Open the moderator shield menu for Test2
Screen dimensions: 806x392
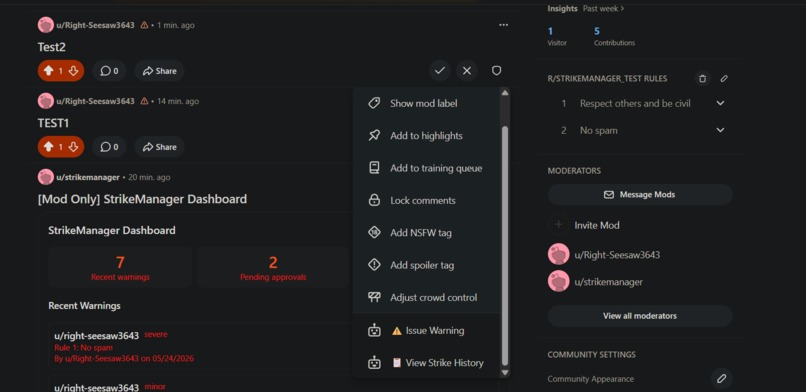[496, 71]
